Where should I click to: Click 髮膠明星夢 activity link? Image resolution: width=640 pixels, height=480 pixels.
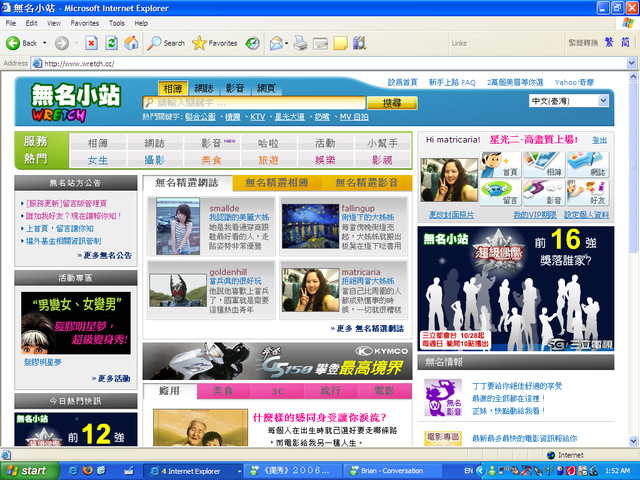click(43, 362)
